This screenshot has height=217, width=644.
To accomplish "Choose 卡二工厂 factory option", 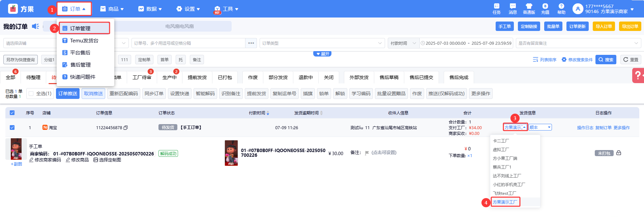I will pyautogui.click(x=501, y=141).
